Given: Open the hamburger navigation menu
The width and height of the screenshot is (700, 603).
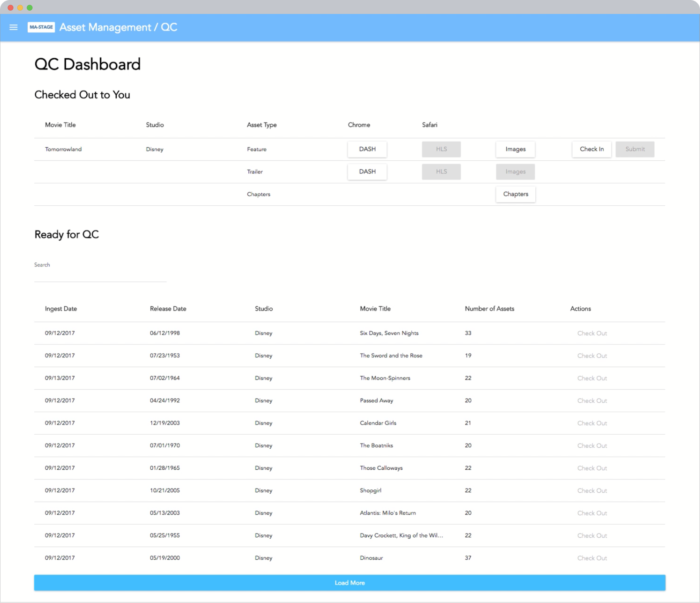Looking at the screenshot, I should [x=13, y=27].
